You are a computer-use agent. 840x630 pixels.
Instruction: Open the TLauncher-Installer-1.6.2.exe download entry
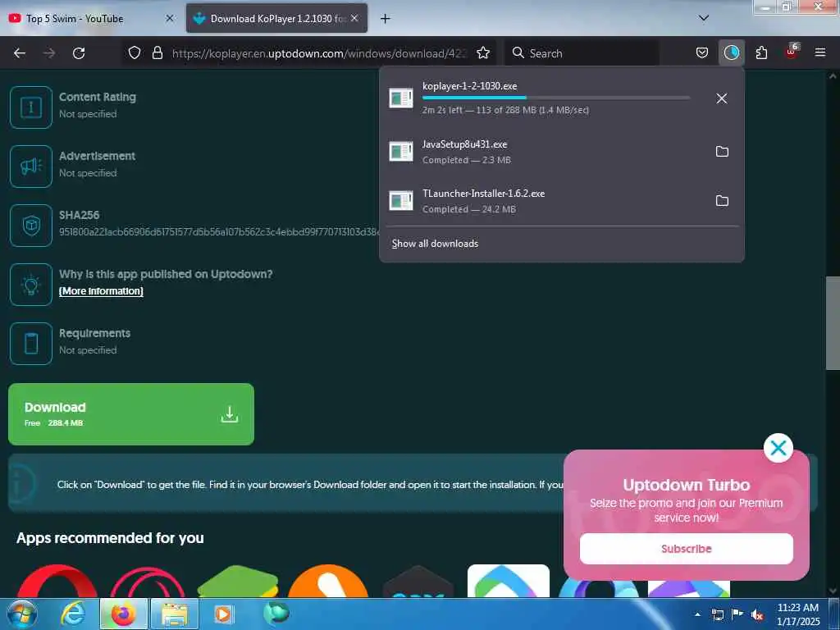546,201
